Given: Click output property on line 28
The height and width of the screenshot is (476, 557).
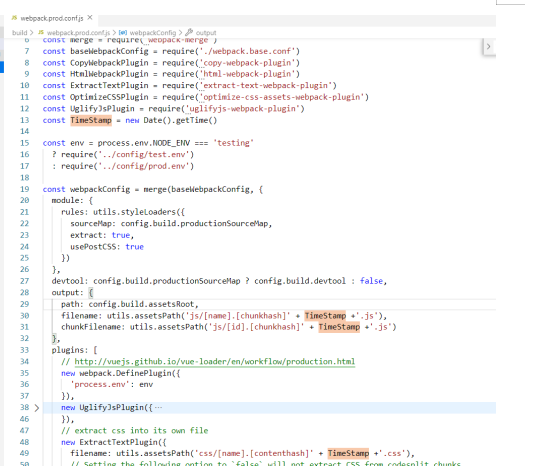Looking at the screenshot, I should pyautogui.click(x=65, y=293).
